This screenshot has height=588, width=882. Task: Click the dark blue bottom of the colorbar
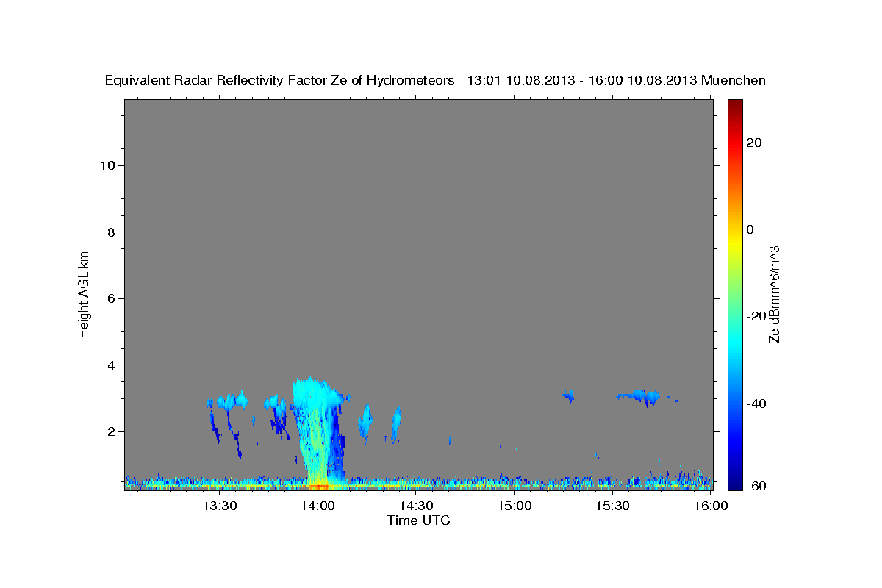click(734, 481)
